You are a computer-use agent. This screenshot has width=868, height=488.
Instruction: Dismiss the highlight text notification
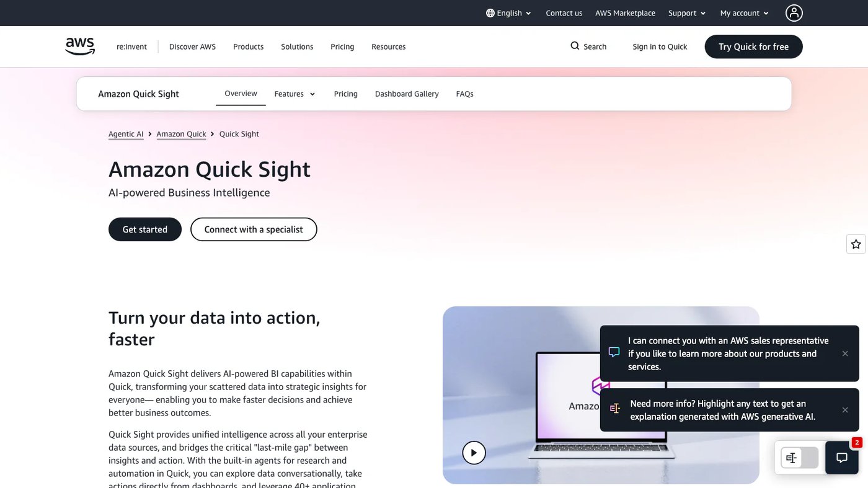pos(845,410)
